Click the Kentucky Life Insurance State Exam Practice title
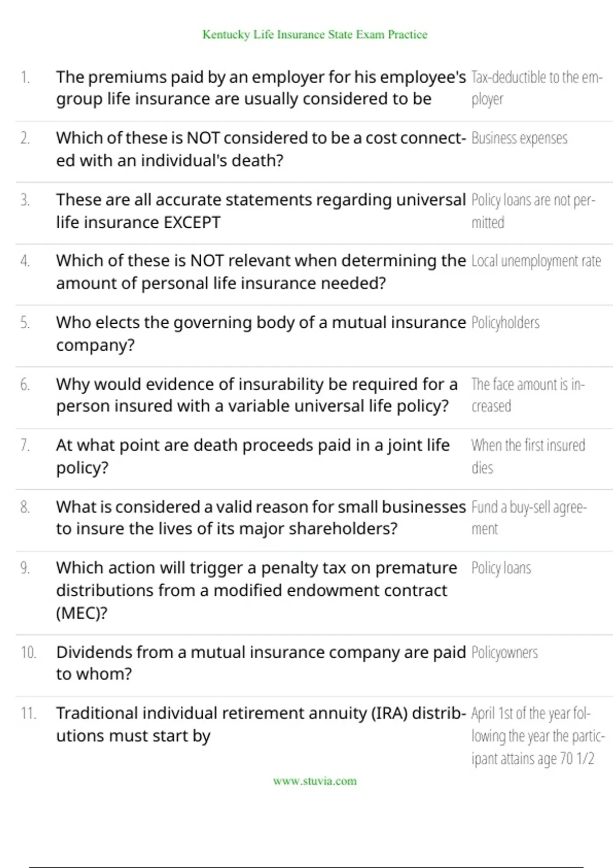The width and height of the screenshot is (613, 868). [315, 35]
